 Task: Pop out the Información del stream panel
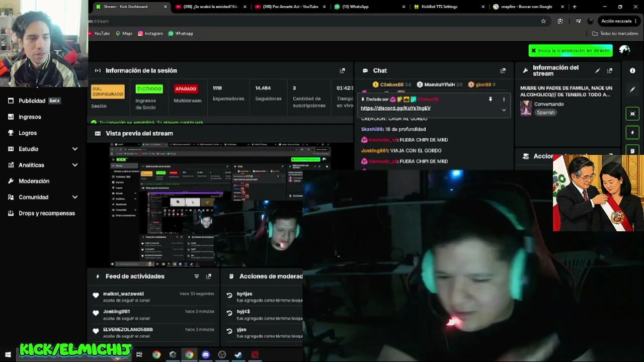tap(610, 70)
